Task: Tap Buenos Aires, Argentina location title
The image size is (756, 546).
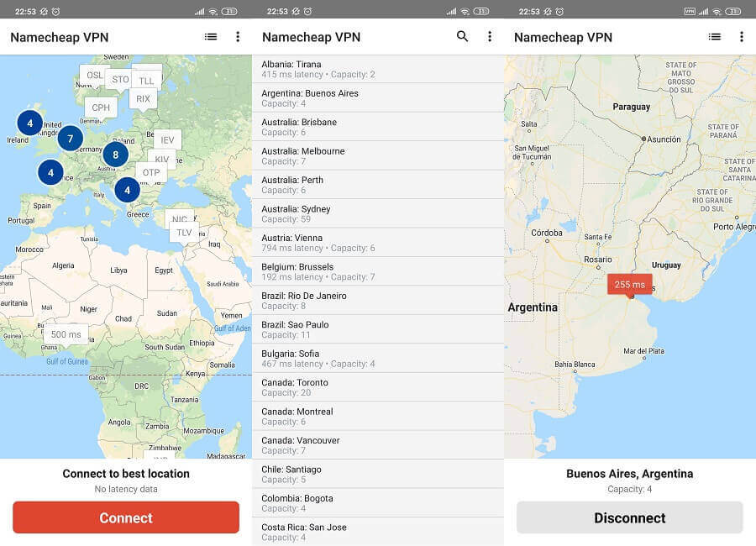Action: (630, 474)
